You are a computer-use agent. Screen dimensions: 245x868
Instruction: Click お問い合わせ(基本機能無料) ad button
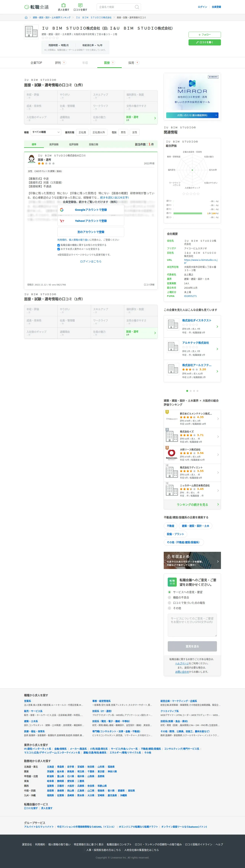(x=192, y=115)
